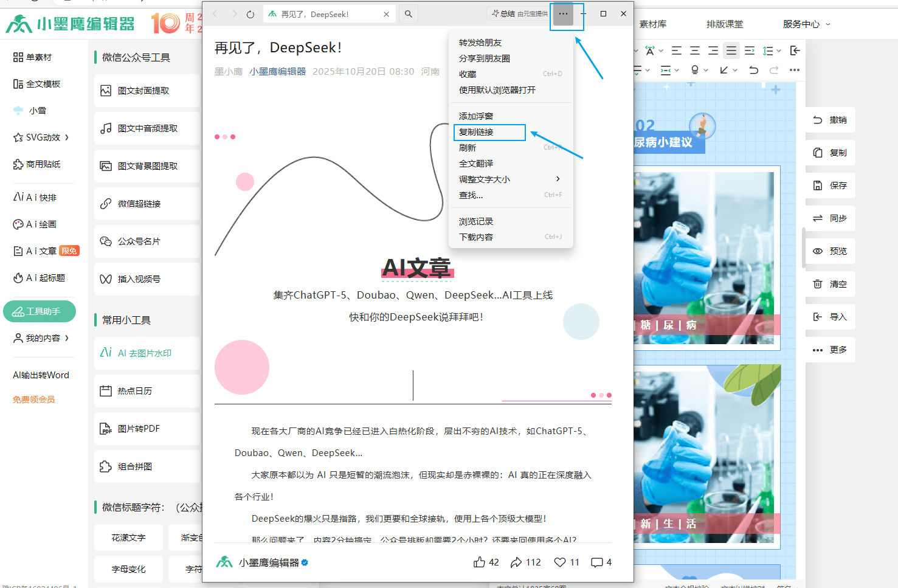
Task: Expand 我的内容 sidebar section
Action: 41,338
